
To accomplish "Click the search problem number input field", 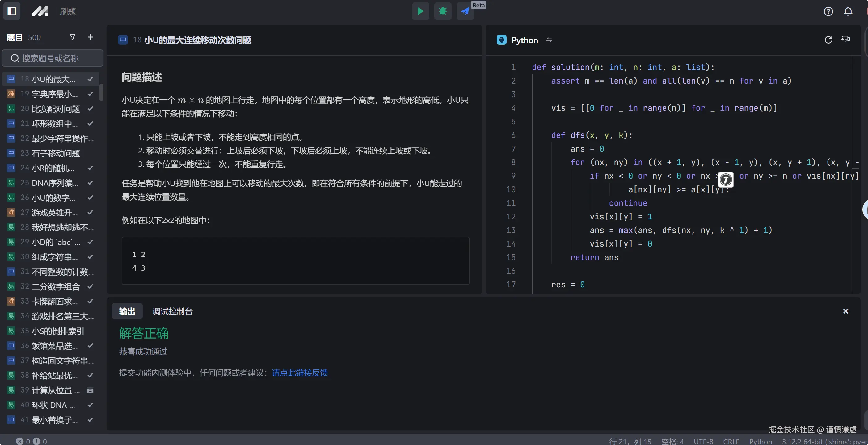I will click(53, 58).
